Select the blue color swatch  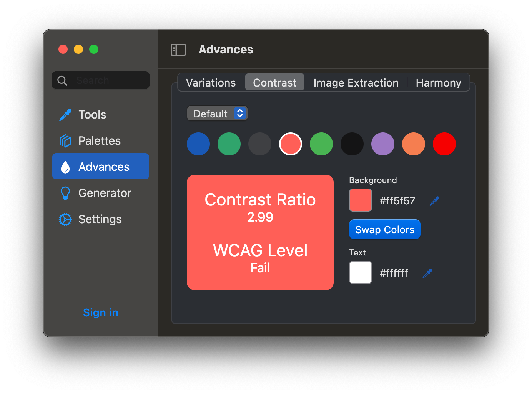198,144
